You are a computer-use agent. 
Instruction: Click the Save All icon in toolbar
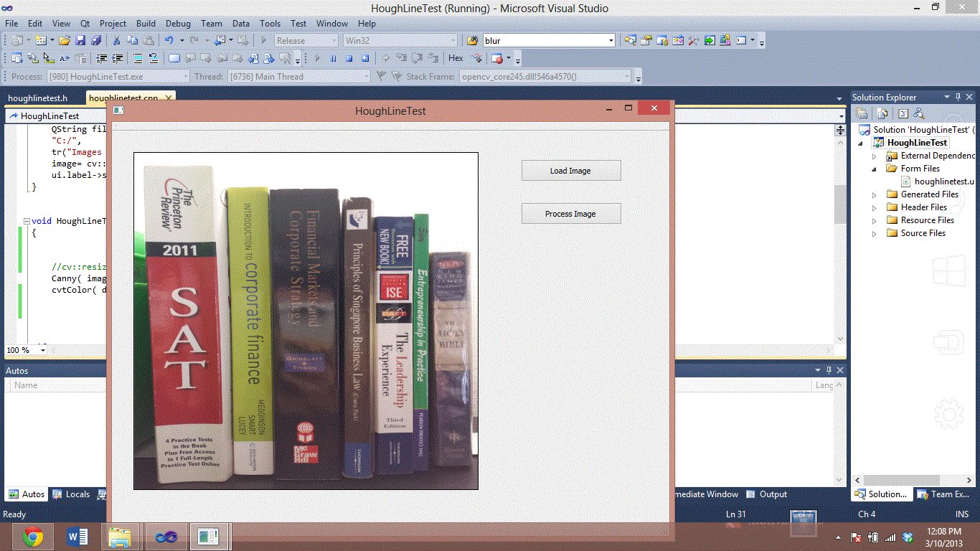click(x=96, y=41)
